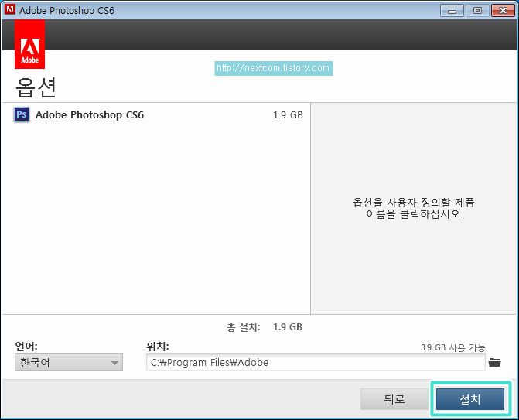Maximize the installer window

point(477,11)
